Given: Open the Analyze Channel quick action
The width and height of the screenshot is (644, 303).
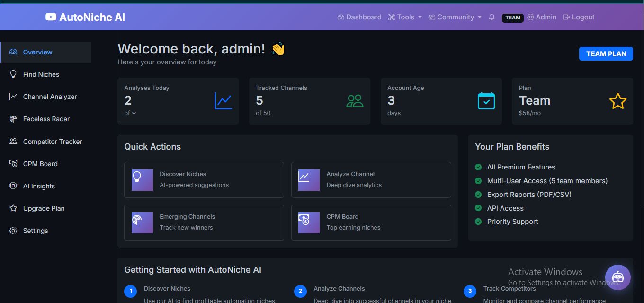Looking at the screenshot, I should click(x=371, y=180).
